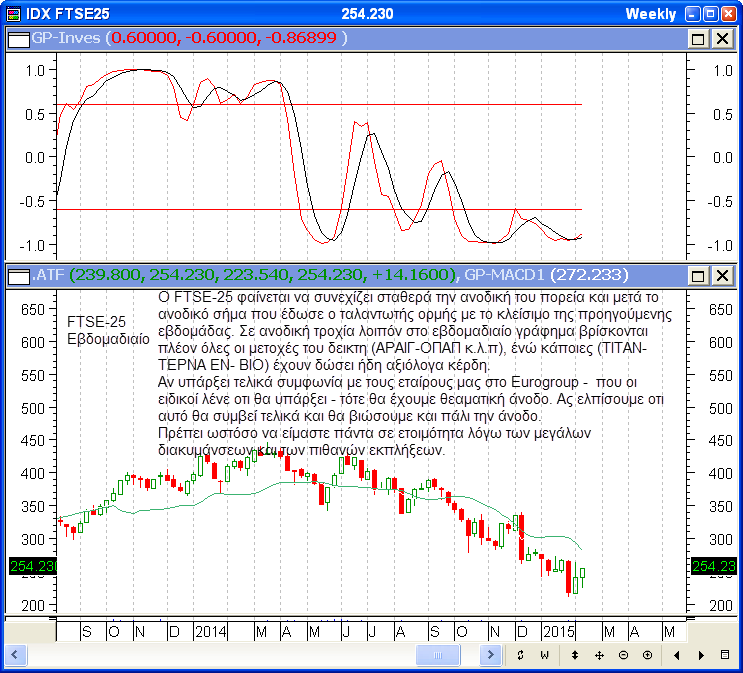Screen dimensions: 743x673
Task: Click the GP-MACD1 (272.233) label
Action: (x=546, y=274)
